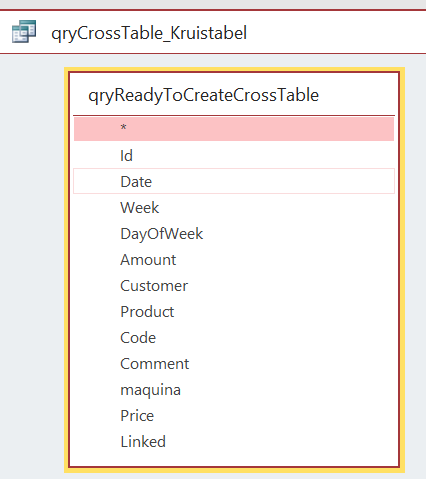Screen dimensions: 426x479
Task: Select the Week field
Action: click(x=234, y=207)
